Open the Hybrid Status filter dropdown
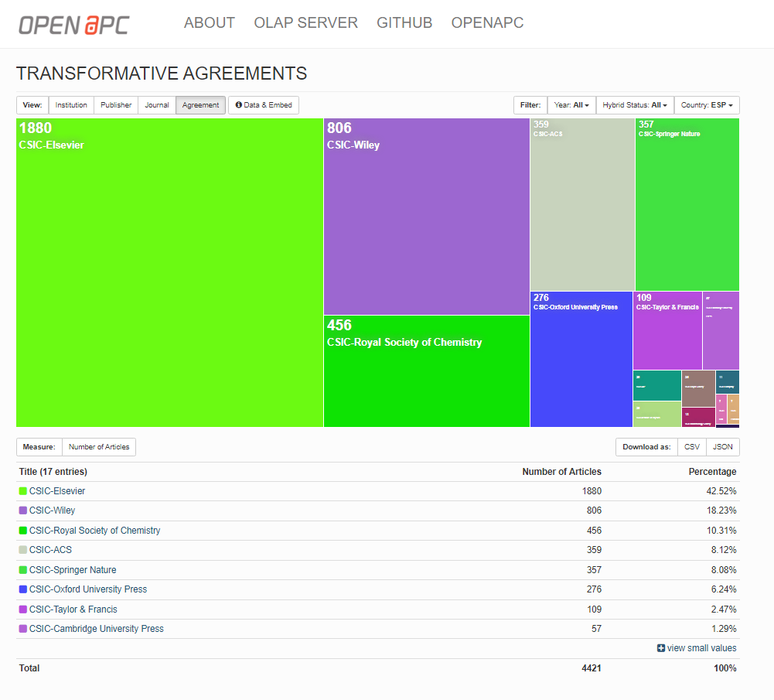774x700 pixels. 634,104
